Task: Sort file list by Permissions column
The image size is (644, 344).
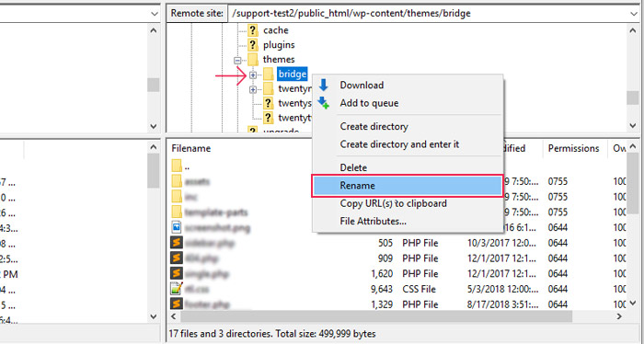Action: (573, 148)
